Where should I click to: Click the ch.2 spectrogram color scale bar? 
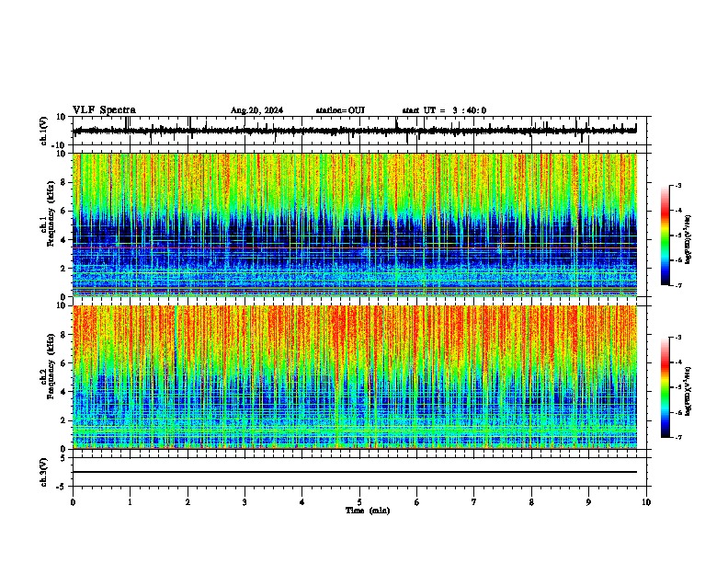click(x=665, y=387)
